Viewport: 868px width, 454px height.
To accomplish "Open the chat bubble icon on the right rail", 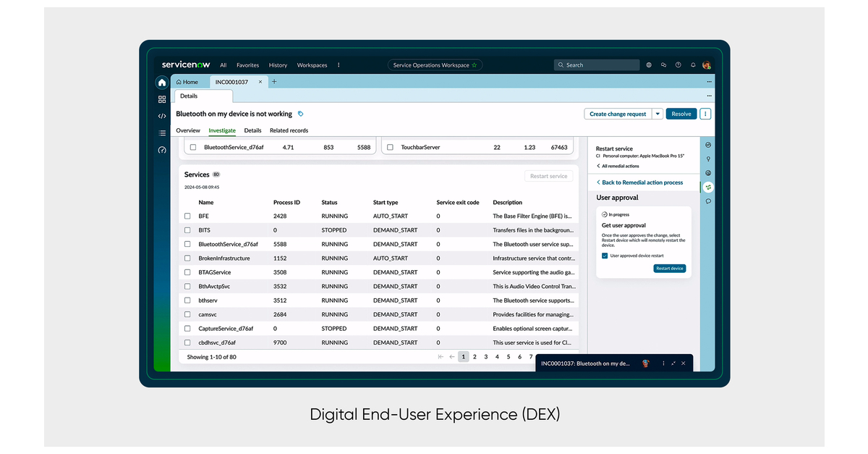I will 708,201.
